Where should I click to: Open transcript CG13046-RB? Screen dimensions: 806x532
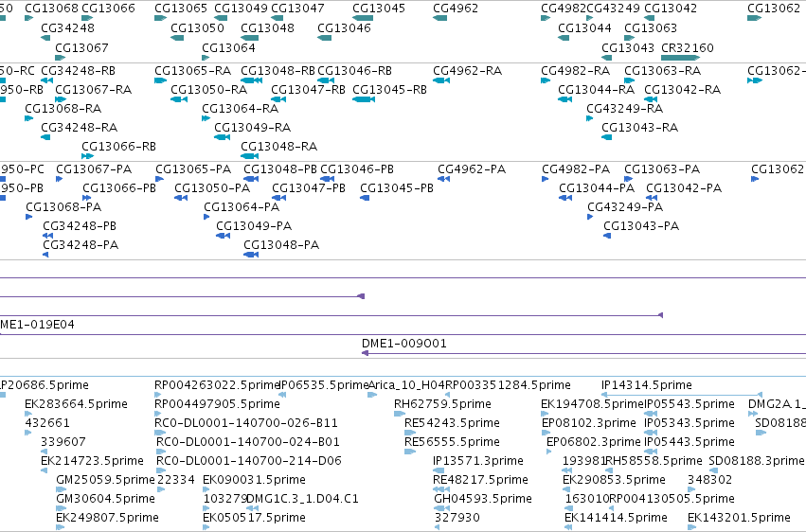(354, 71)
